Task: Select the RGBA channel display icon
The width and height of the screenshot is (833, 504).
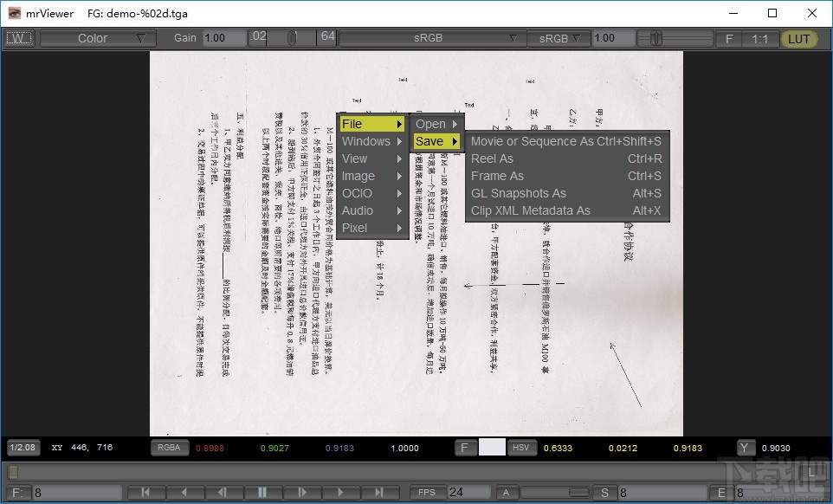Action: coord(170,448)
